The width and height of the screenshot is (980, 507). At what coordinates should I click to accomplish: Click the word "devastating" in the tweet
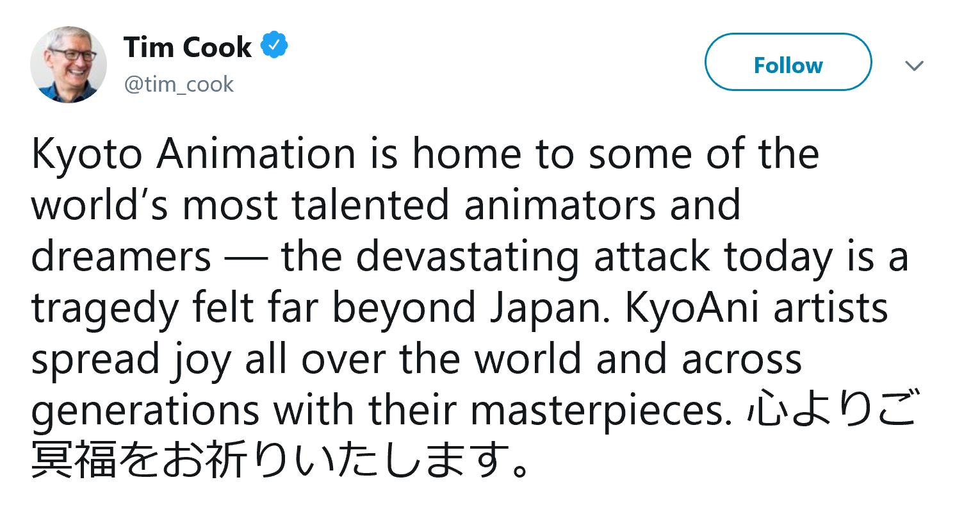tap(467, 257)
